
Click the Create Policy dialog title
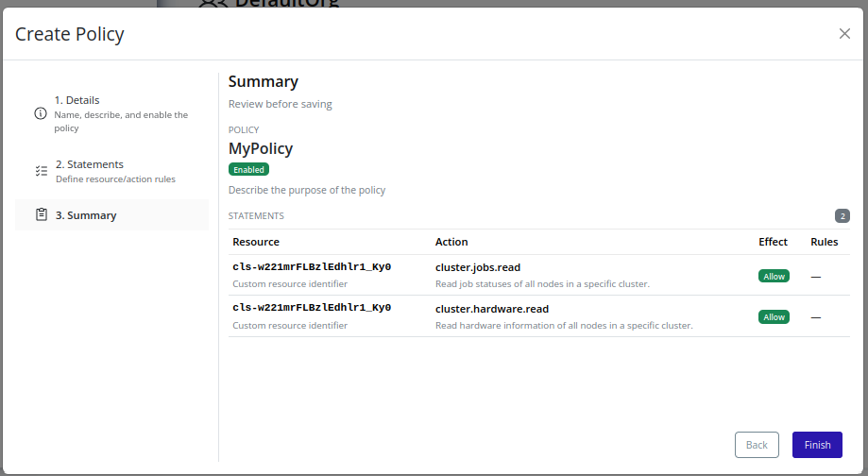tap(70, 34)
